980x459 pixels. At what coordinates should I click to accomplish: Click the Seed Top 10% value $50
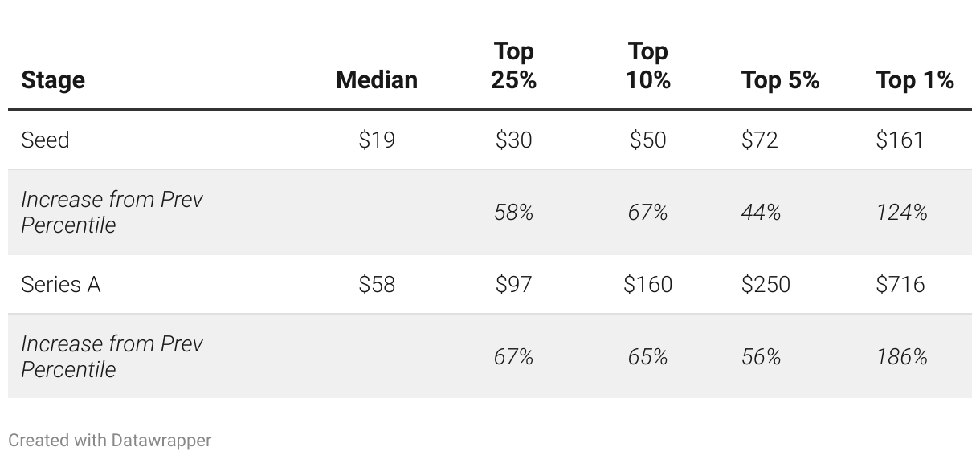(647, 140)
